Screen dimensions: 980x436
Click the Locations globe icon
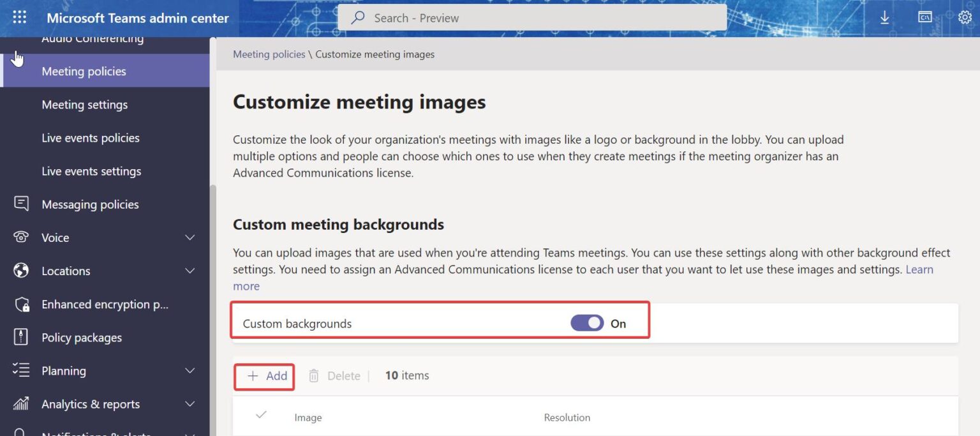click(x=21, y=271)
